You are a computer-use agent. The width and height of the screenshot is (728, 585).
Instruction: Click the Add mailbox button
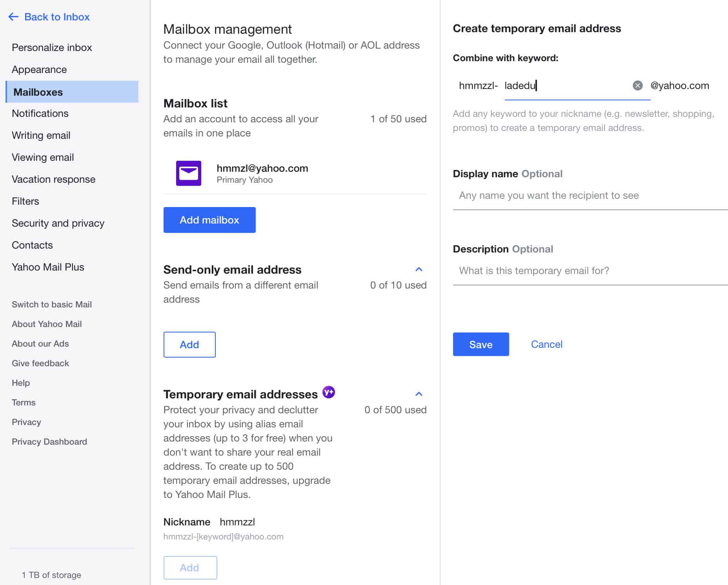[x=209, y=220]
